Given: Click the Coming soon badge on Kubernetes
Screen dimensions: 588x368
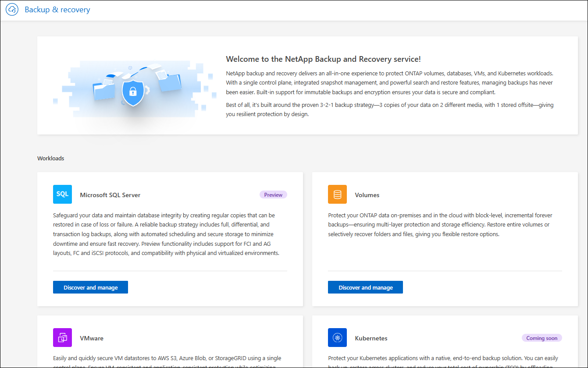Looking at the screenshot, I should coord(542,338).
